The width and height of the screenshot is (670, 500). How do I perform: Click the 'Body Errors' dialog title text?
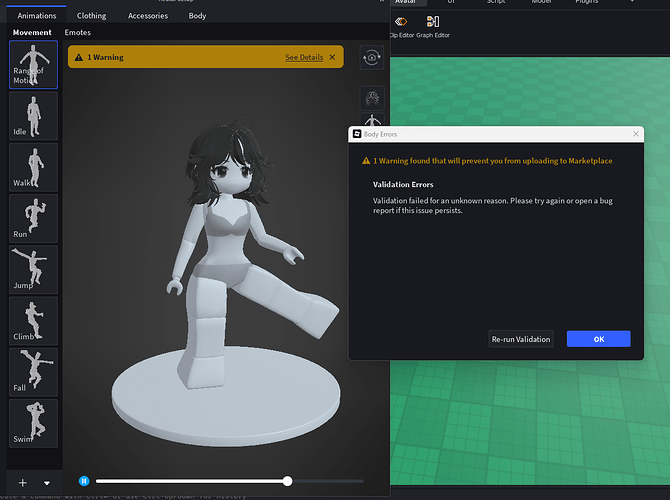[x=380, y=134]
